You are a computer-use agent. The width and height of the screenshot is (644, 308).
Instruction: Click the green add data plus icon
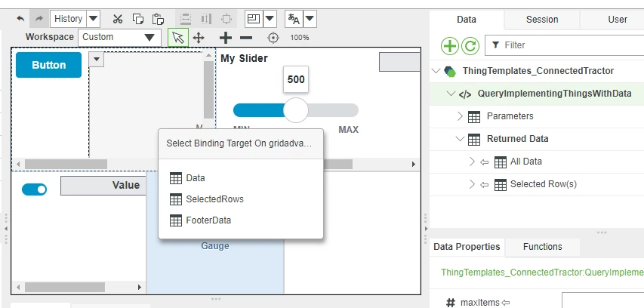coord(450,45)
